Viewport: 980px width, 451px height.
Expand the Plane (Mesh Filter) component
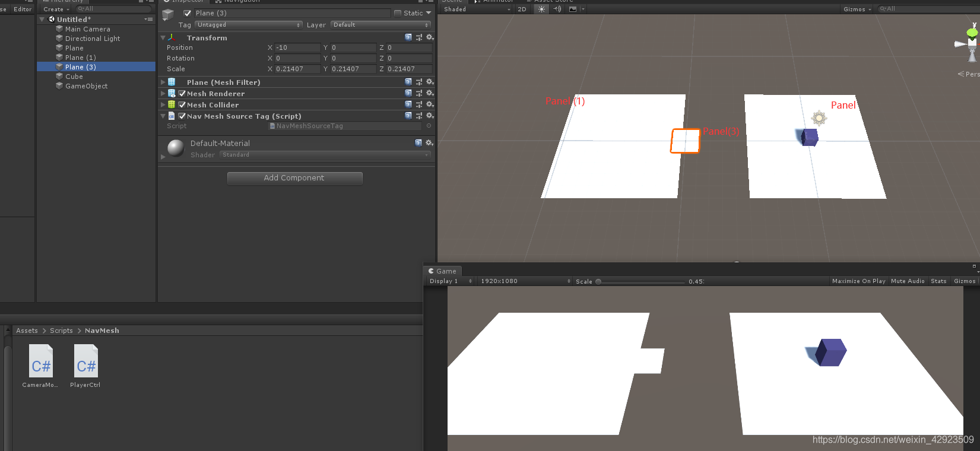click(x=163, y=82)
